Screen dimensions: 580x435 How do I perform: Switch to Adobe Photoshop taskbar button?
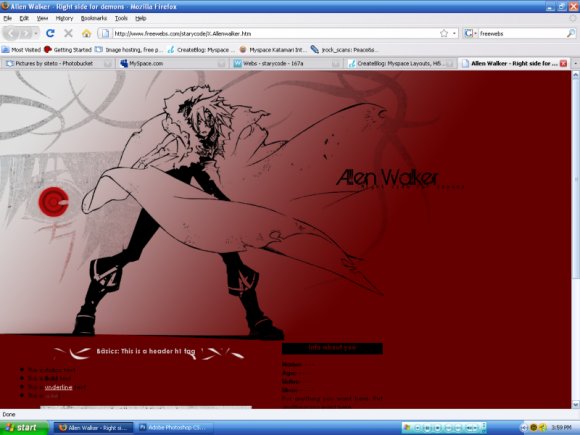tap(174, 428)
